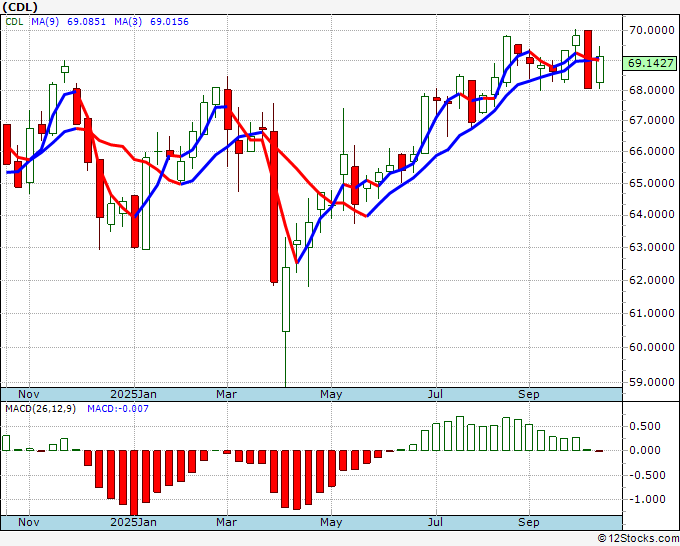Image resolution: width=680 pixels, height=546 pixels.
Task: Click the 66.0000 price axis label
Action: (x=651, y=152)
